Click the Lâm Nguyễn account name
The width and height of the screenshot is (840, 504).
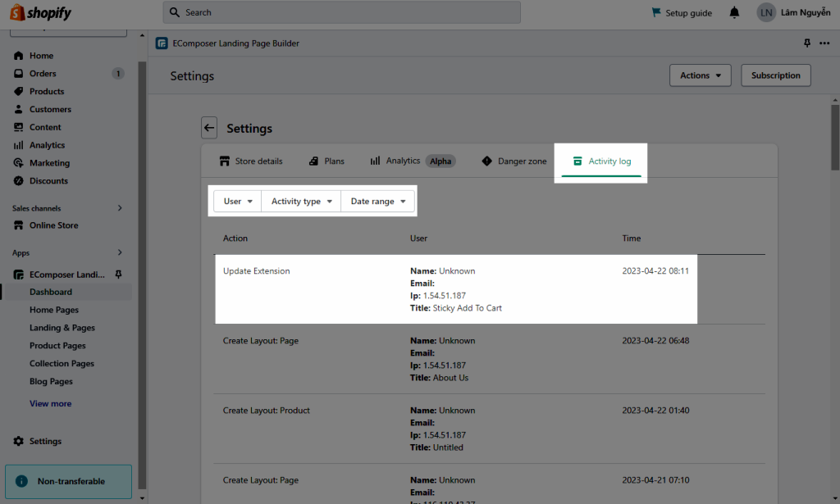point(806,12)
